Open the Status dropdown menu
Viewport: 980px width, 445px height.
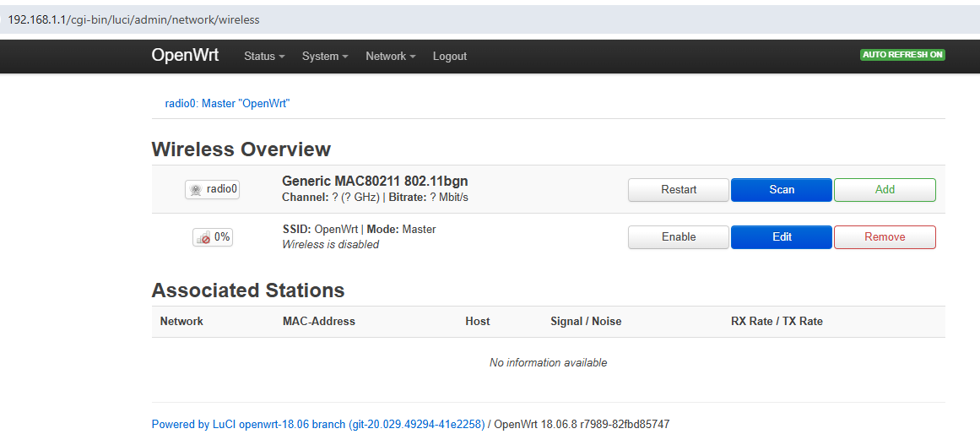(x=264, y=57)
